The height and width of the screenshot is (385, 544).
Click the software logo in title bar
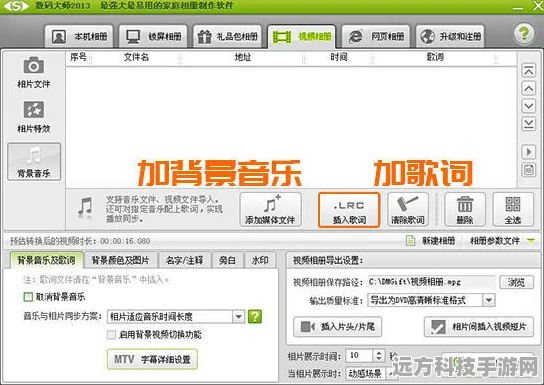tap(16, 6)
